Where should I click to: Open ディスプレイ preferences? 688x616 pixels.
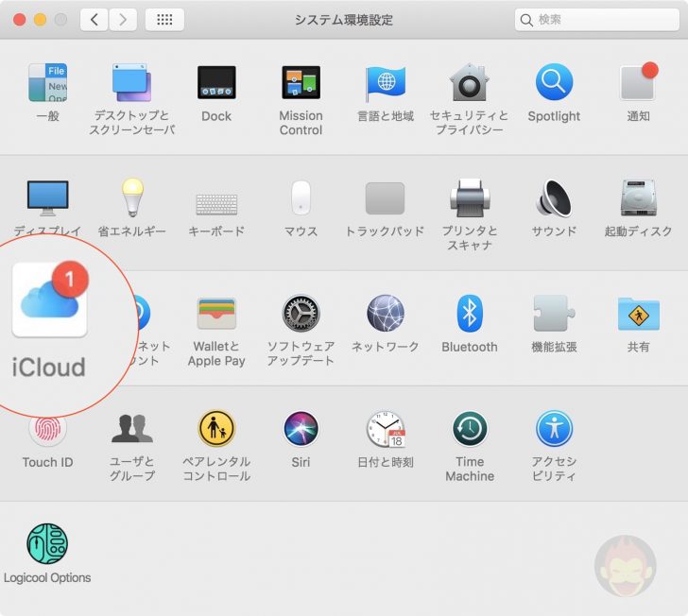coord(47,198)
